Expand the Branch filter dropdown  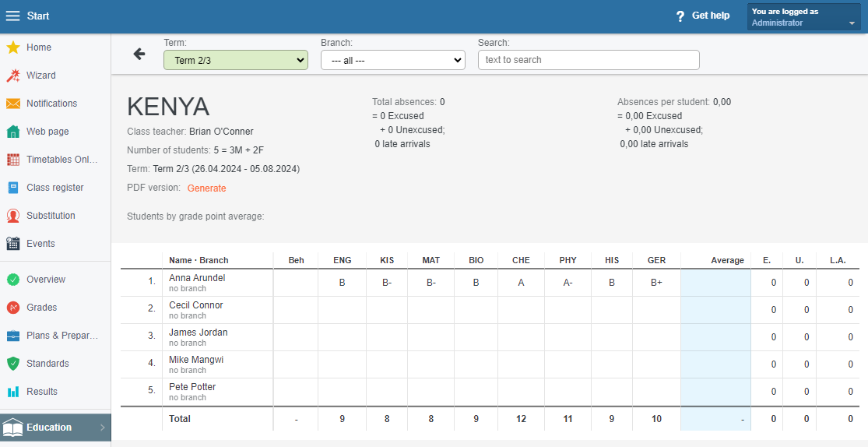pyautogui.click(x=392, y=60)
